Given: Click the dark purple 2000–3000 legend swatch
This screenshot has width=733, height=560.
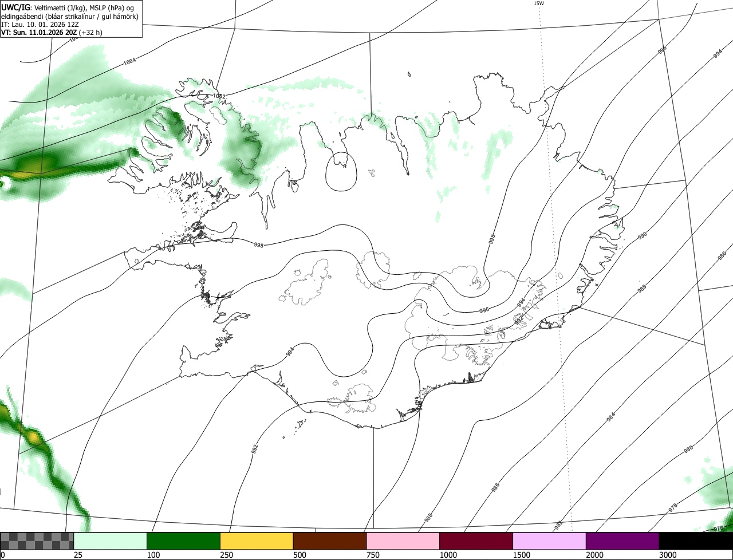Looking at the screenshot, I should [622, 541].
